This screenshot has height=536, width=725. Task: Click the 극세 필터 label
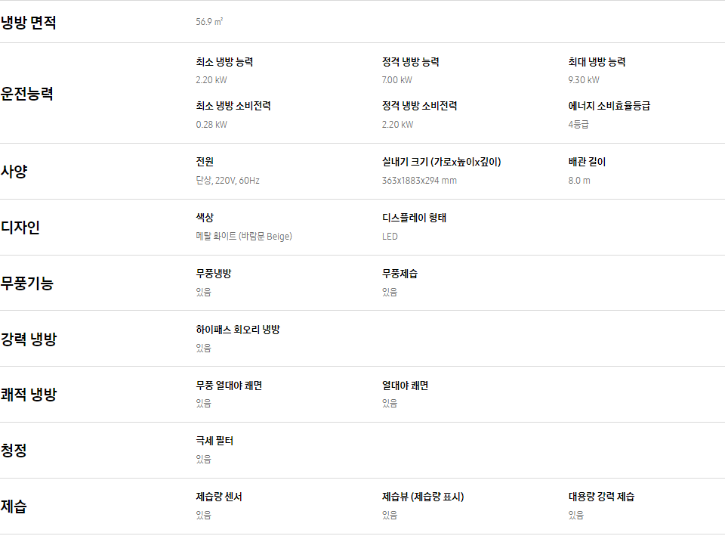click(x=215, y=441)
